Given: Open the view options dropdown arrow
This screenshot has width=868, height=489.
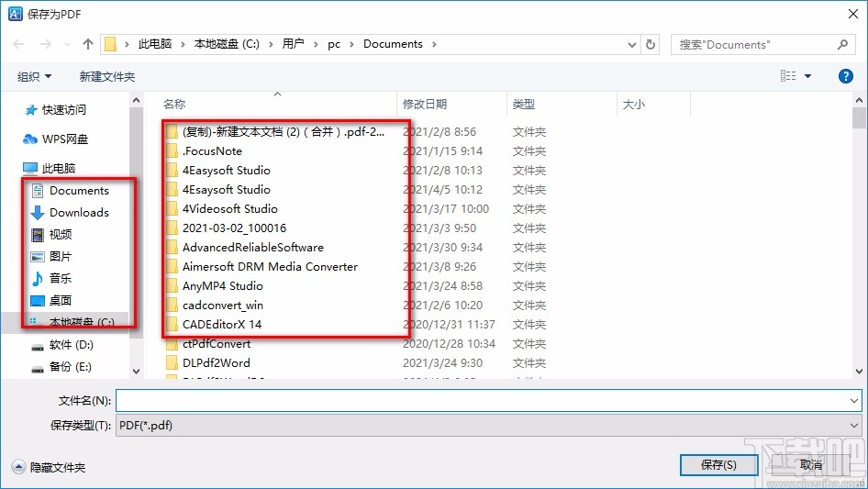Looking at the screenshot, I should [x=807, y=76].
